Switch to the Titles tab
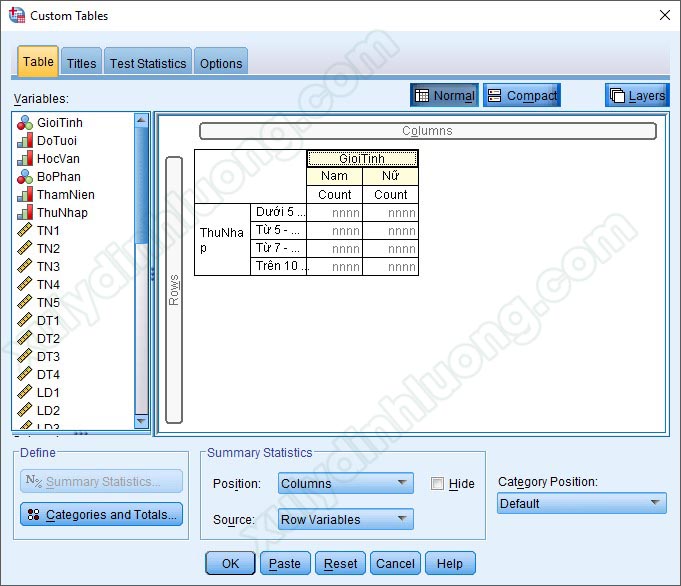 pos(81,63)
